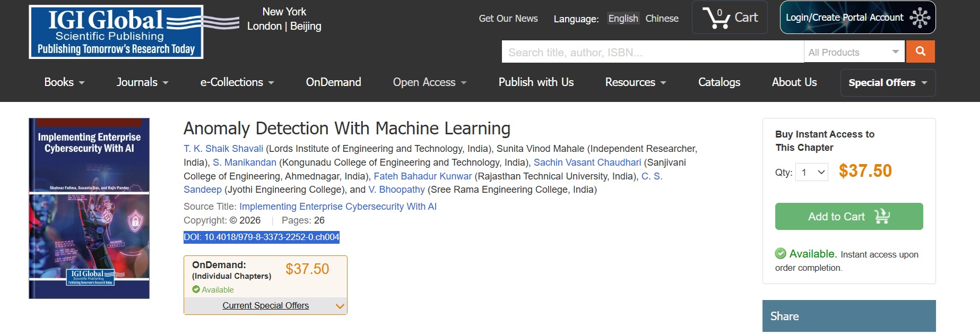Open source title Implementing Enterprise Cybersecurity link
Image resolution: width=980 pixels, height=334 pixels.
point(337,207)
